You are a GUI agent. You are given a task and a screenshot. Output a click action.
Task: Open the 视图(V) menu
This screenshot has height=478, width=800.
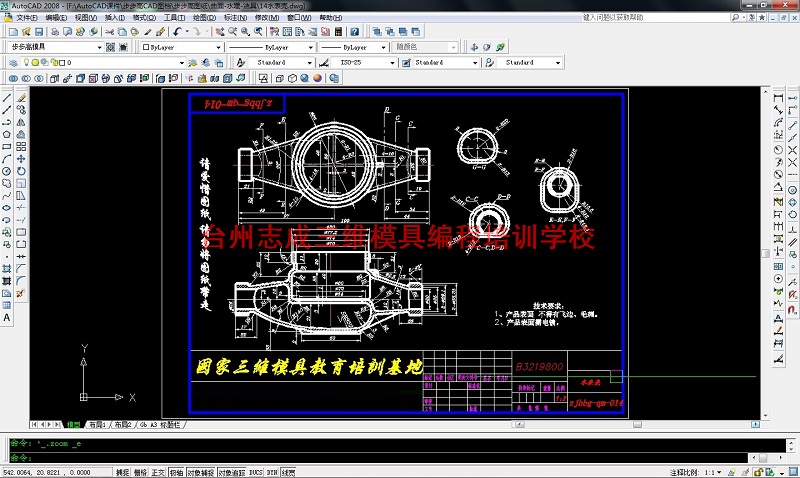86,17
